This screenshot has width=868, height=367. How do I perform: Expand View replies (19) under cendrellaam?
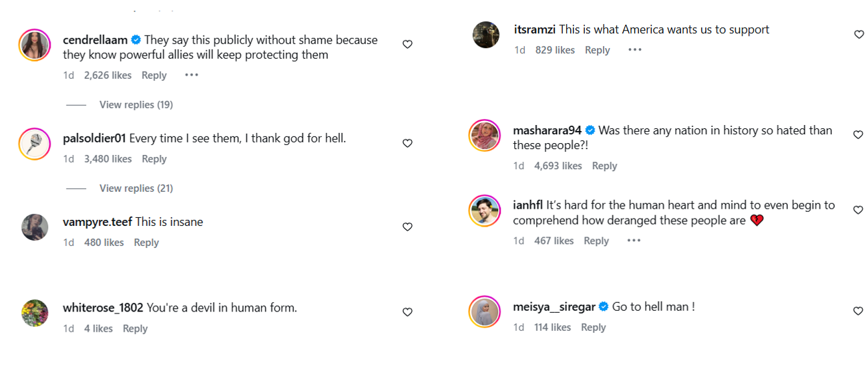coord(136,105)
